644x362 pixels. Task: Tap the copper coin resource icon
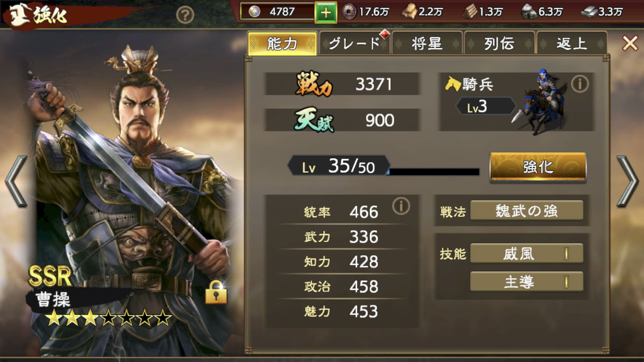(350, 12)
